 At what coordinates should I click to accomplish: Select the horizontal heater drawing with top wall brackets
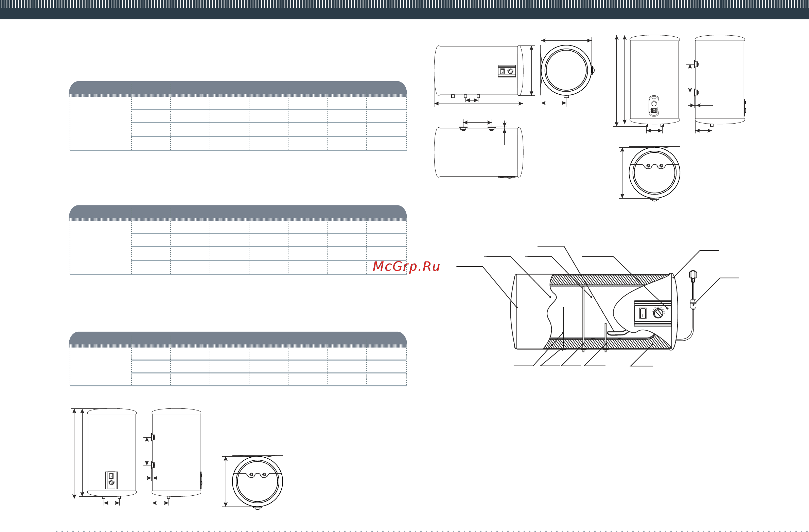479,152
